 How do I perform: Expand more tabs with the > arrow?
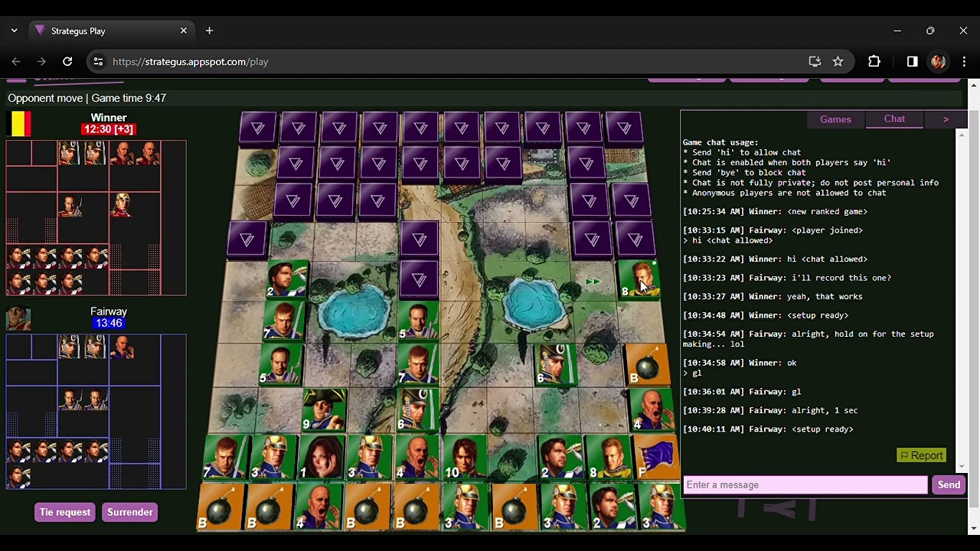point(946,119)
